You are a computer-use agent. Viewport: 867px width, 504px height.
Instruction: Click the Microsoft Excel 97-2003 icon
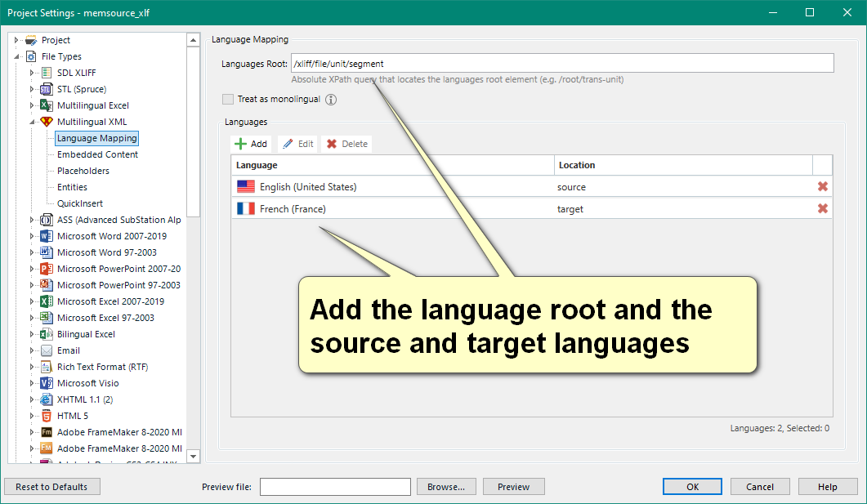click(47, 318)
